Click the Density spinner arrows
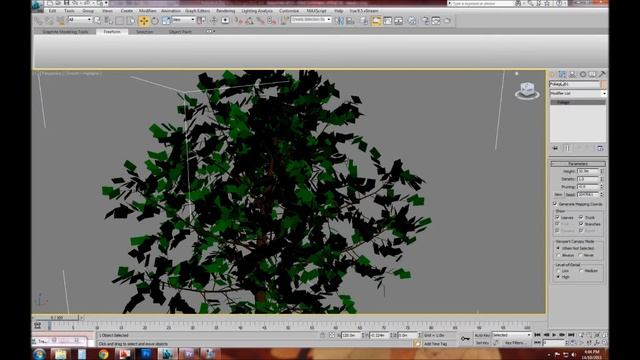This screenshot has height=360, width=640. (602, 179)
